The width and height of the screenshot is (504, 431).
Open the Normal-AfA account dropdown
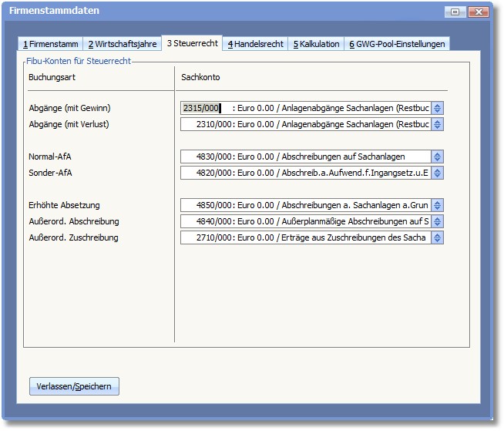click(x=438, y=157)
